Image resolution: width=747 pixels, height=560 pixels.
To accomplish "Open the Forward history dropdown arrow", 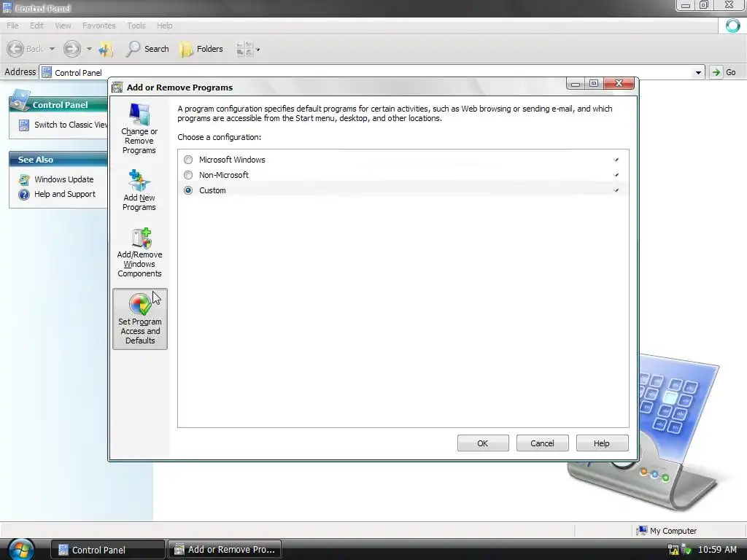I will 89,49.
